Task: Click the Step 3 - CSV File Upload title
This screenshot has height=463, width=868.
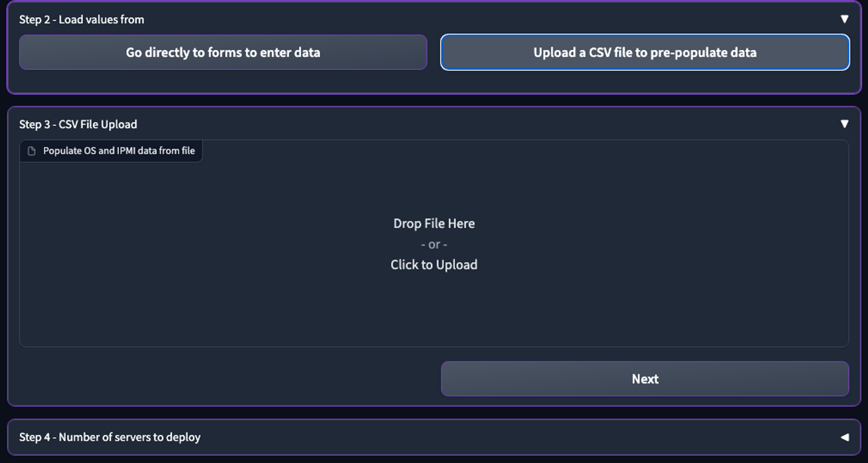Action: click(78, 125)
